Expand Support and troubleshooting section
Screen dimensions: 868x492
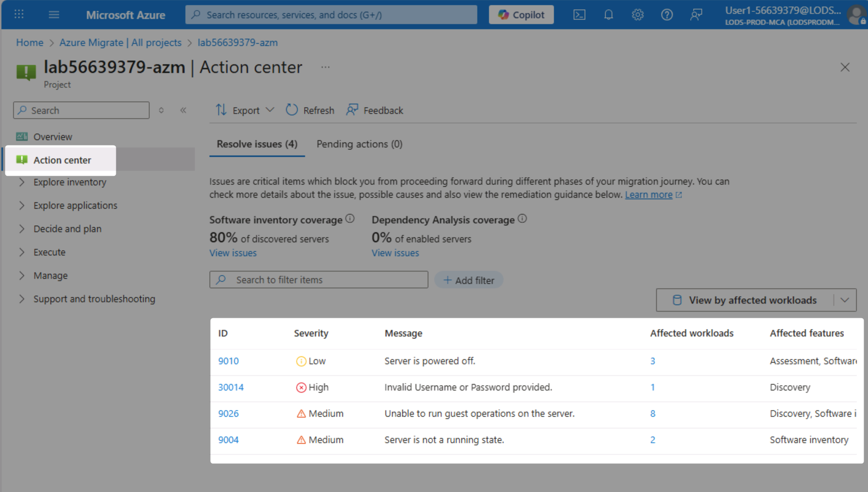tap(21, 299)
